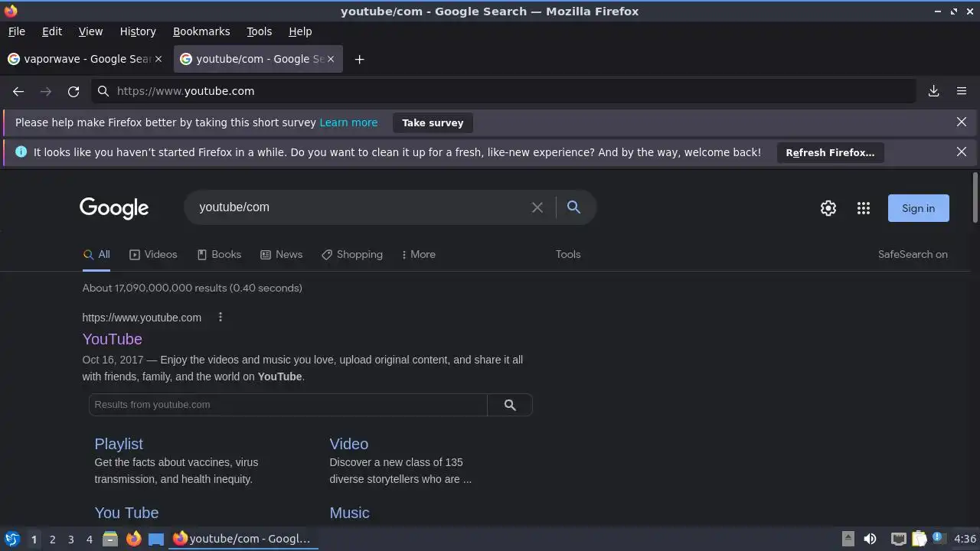Image resolution: width=980 pixels, height=551 pixels.
Task: Focus the Firefox address bar
Action: tap(504, 91)
